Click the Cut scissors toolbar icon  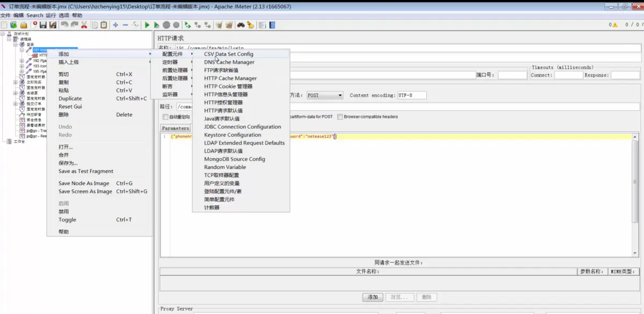coord(84,25)
